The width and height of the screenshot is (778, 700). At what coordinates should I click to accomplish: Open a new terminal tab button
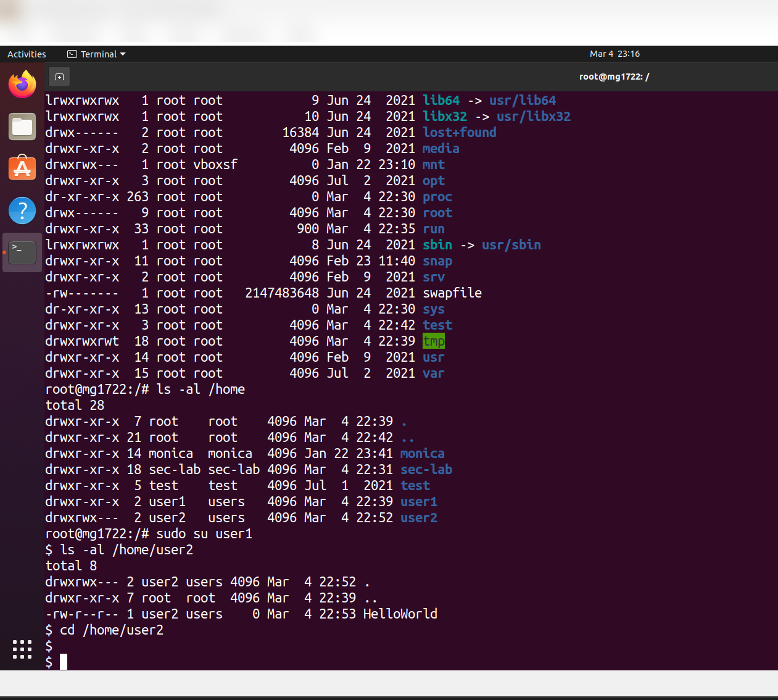pos(59,77)
